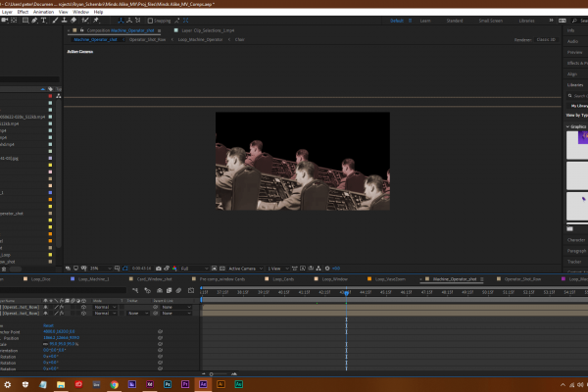
Task: Select the Standard workspace
Action: click(455, 21)
